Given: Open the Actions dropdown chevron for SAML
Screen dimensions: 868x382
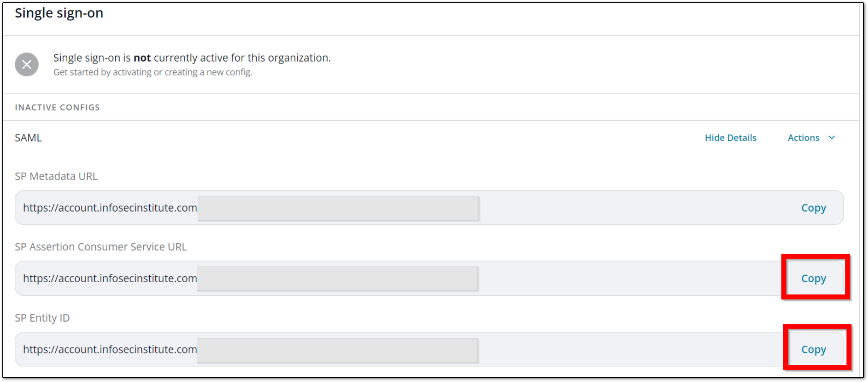Looking at the screenshot, I should [x=832, y=138].
